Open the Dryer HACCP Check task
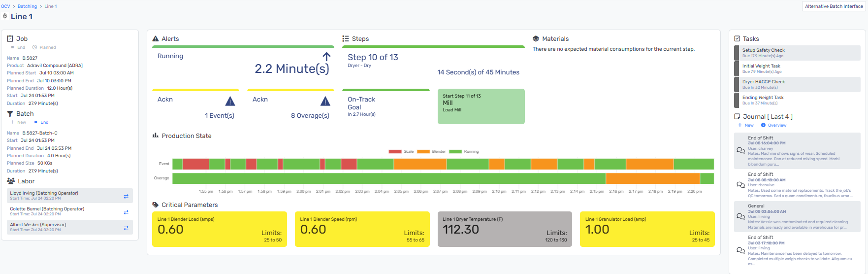 click(x=798, y=84)
